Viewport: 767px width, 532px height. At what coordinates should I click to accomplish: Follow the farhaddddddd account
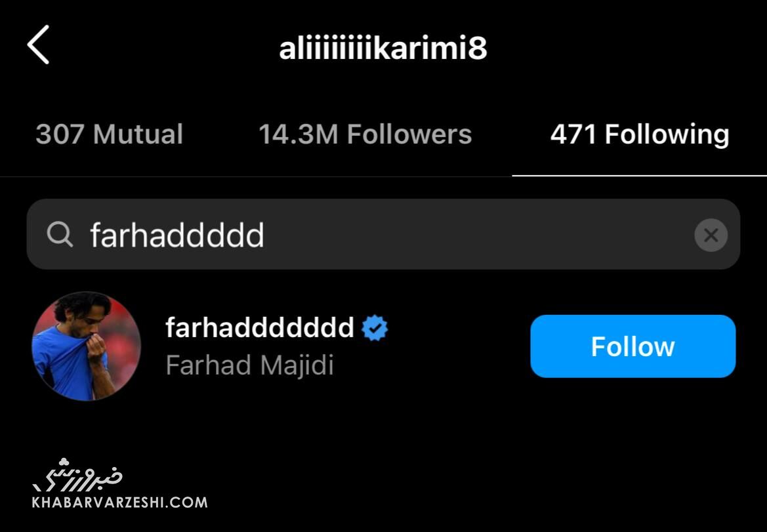click(x=633, y=346)
